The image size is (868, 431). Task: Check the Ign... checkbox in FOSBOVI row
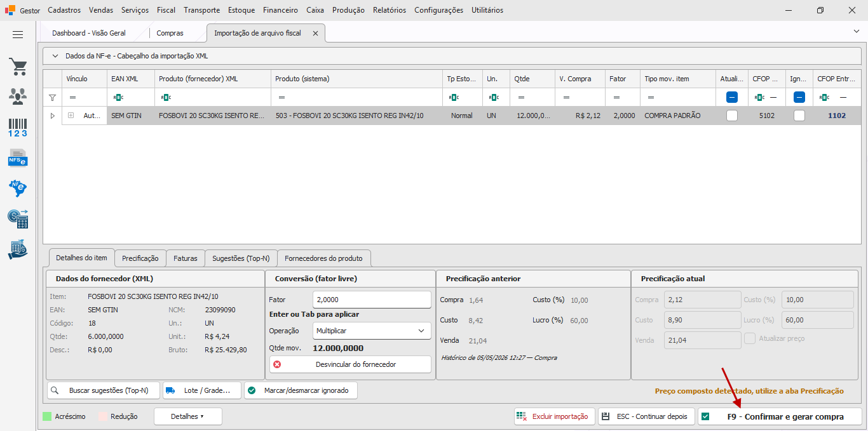pos(799,116)
